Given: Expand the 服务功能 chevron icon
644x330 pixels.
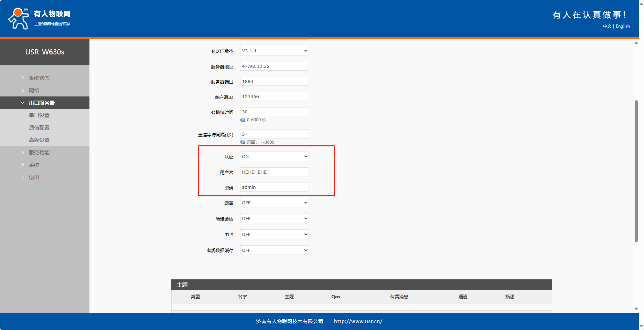Looking at the screenshot, I should (x=23, y=153).
